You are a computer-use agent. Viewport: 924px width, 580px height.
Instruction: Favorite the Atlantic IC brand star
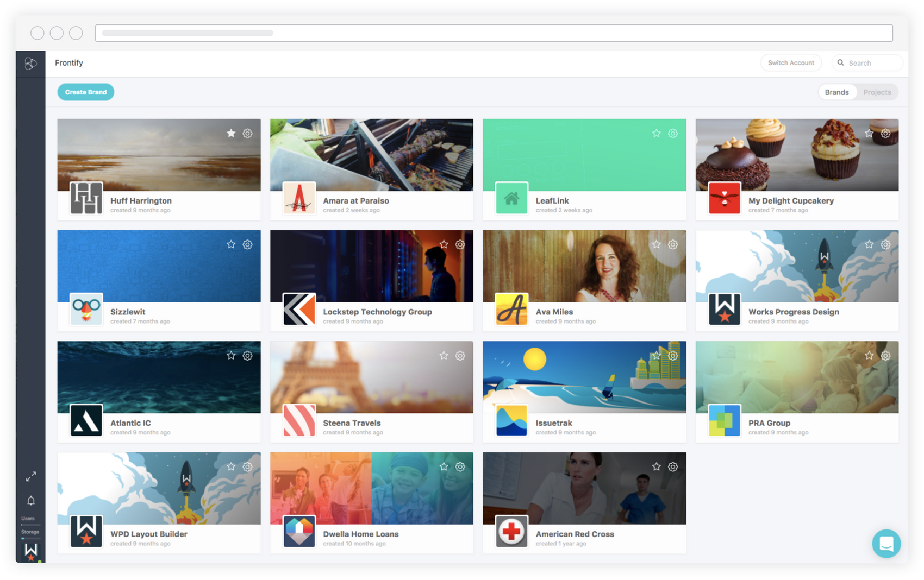point(231,356)
